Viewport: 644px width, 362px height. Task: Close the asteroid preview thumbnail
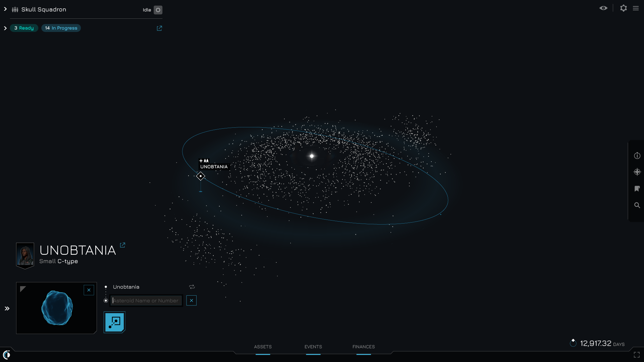coord(89,290)
